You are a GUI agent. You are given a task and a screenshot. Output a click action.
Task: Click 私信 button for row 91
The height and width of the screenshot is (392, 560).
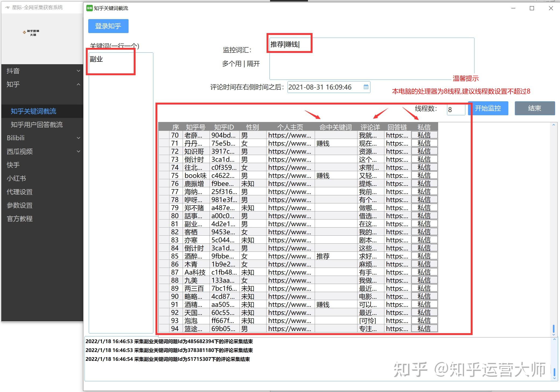pyautogui.click(x=424, y=304)
